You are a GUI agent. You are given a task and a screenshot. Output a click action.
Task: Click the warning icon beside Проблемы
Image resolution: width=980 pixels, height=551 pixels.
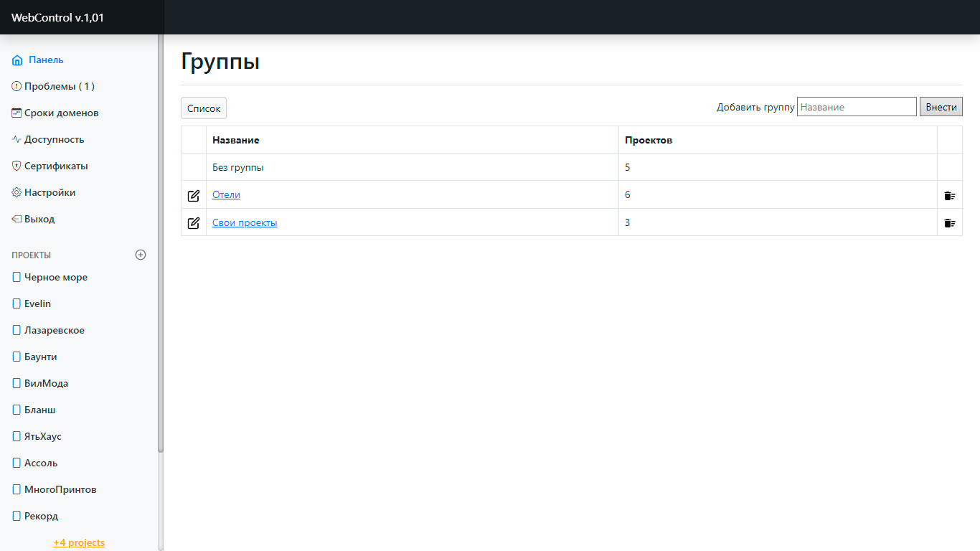click(x=17, y=87)
